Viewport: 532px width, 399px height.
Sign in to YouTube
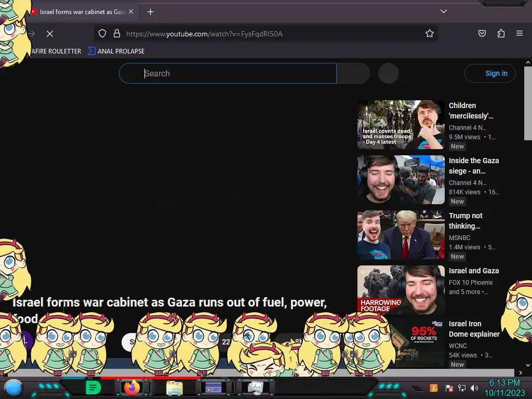(x=490, y=73)
